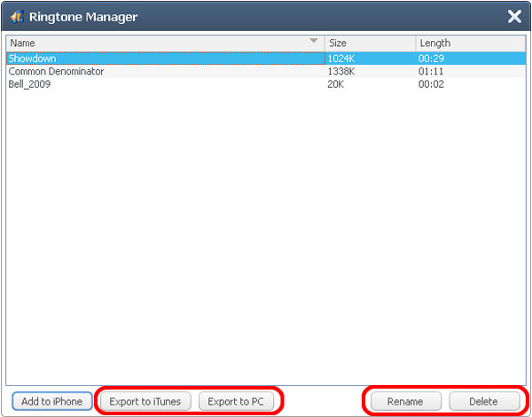Viewport: 532px width, 417px height.
Task: Delete the selected ringtone
Action: 483,402
